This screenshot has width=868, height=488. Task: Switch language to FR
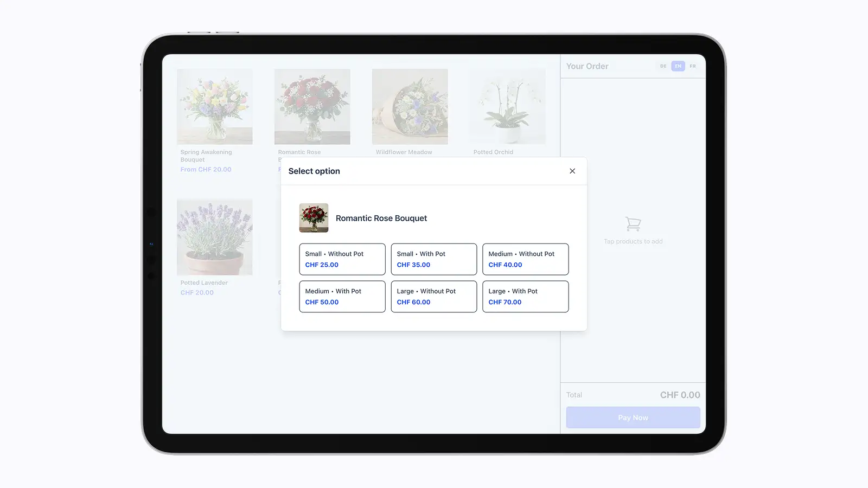[693, 66]
